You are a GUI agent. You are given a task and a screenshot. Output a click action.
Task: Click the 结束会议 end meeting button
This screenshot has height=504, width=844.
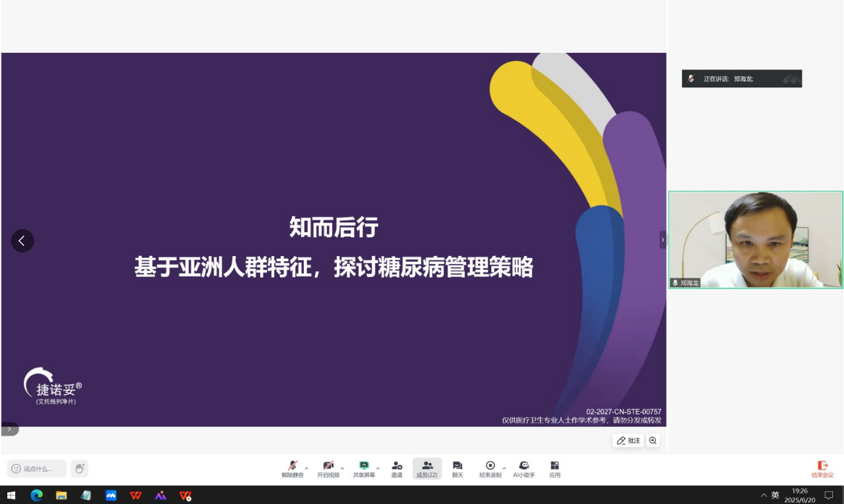(x=822, y=469)
